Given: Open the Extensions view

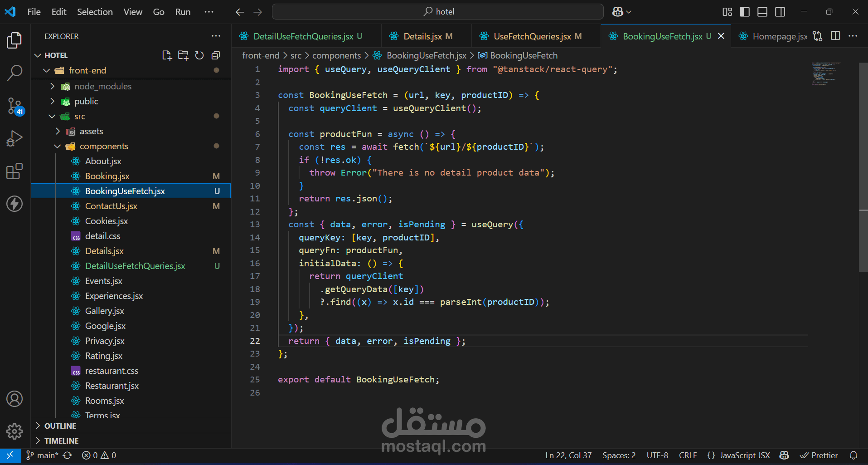Looking at the screenshot, I should coord(15,171).
